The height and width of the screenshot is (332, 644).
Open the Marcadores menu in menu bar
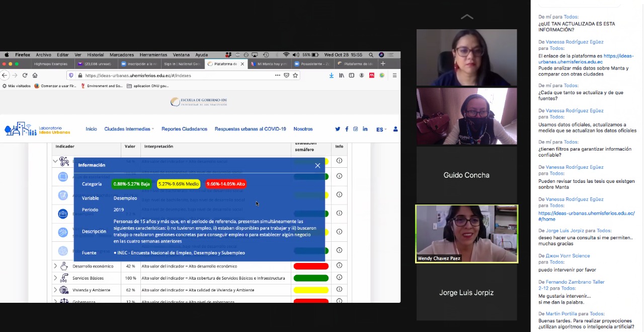122,55
